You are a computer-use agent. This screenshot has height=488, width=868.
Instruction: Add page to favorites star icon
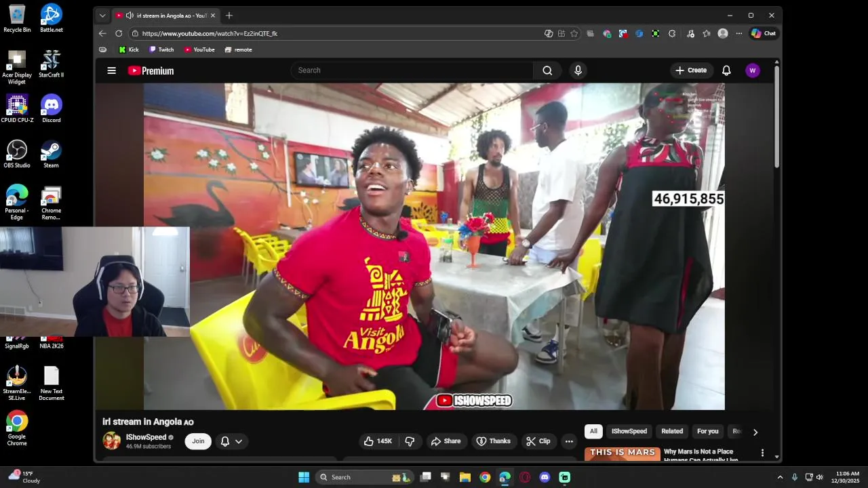point(574,33)
